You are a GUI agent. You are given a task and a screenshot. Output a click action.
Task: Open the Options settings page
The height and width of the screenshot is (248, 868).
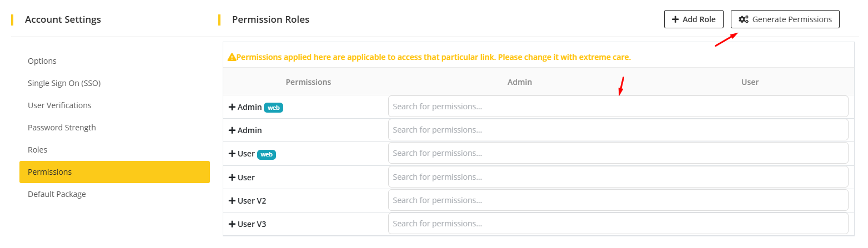42,61
